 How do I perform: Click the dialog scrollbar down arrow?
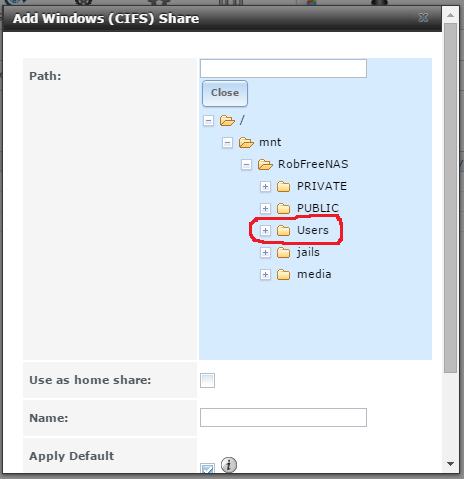point(450,464)
